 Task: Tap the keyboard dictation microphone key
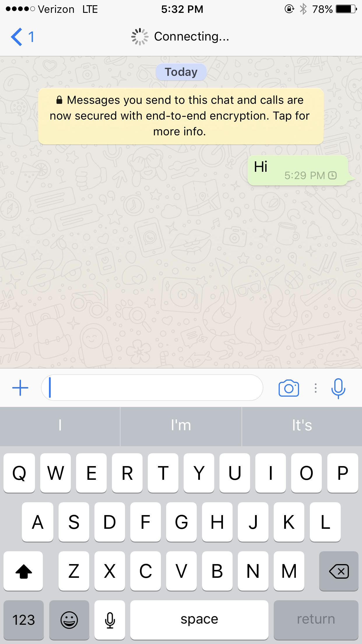pos(110,619)
